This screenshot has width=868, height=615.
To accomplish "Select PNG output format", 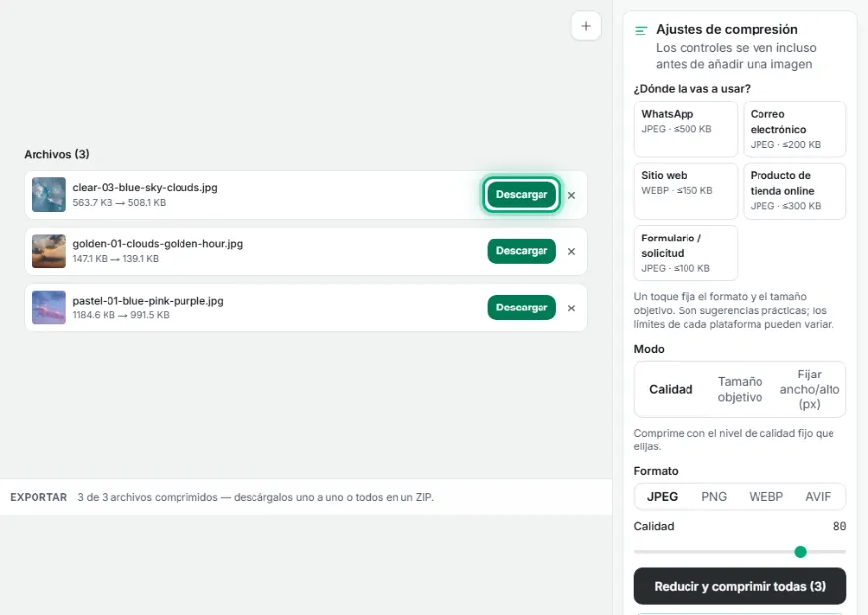I will 714,496.
